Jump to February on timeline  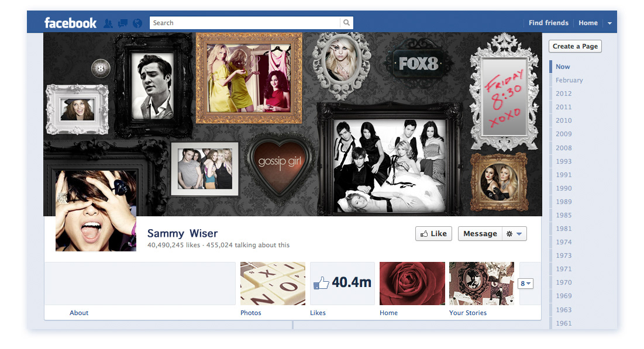[569, 80]
